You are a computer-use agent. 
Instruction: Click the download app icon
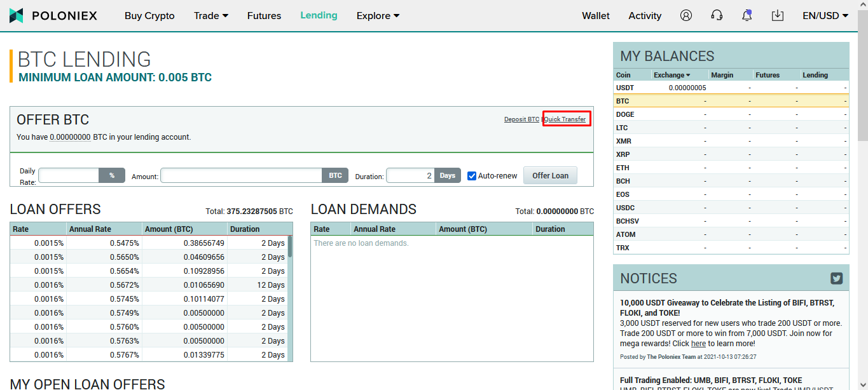tap(777, 15)
